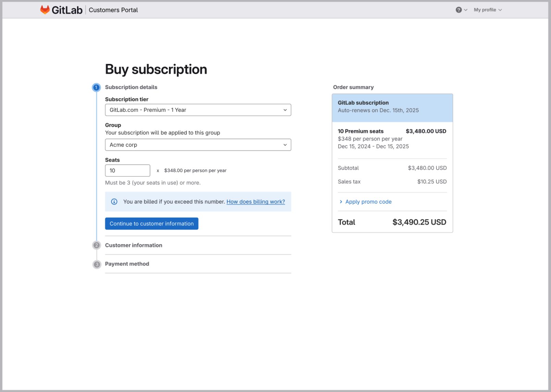This screenshot has width=551, height=392.
Task: Click the Sales tax $10.25 USD value
Action: [x=432, y=182]
